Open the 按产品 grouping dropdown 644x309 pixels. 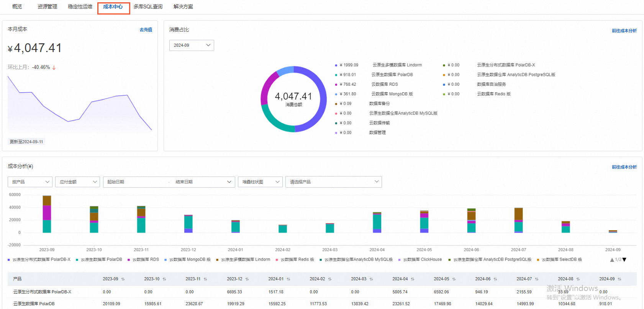[x=30, y=182]
